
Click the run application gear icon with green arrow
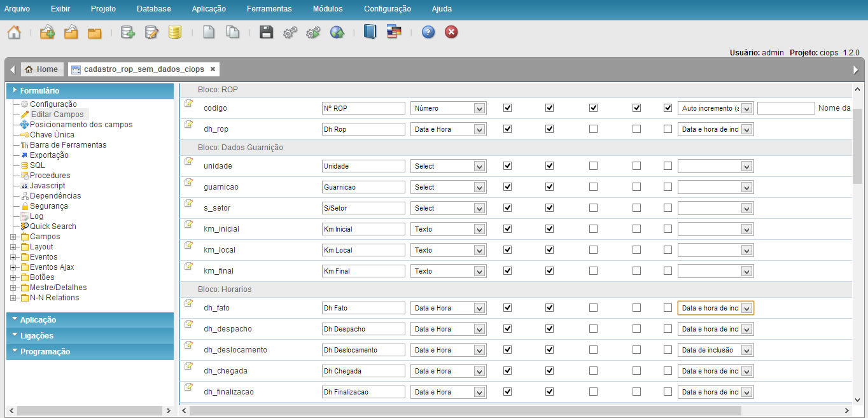(x=313, y=32)
